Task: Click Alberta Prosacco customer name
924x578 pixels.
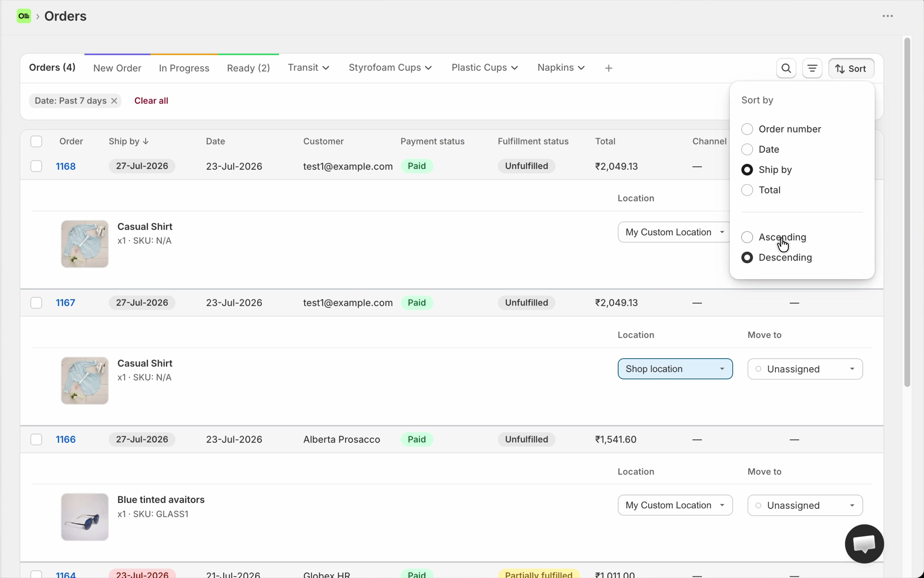Action: (x=342, y=439)
